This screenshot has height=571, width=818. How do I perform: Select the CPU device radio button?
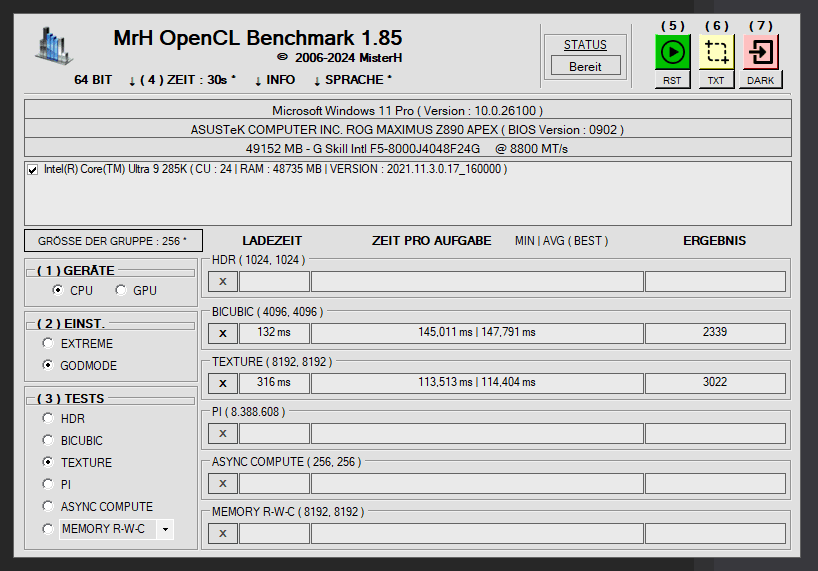(x=58, y=290)
